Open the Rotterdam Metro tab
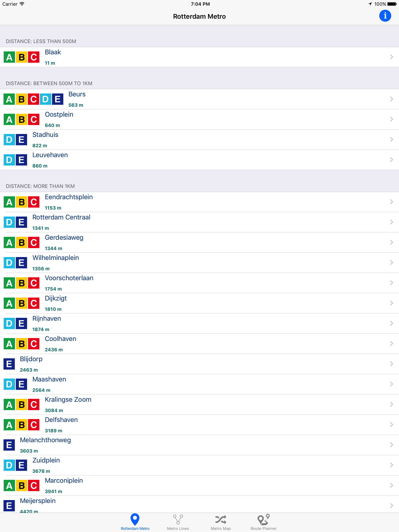This screenshot has width=399, height=532. 135,522
